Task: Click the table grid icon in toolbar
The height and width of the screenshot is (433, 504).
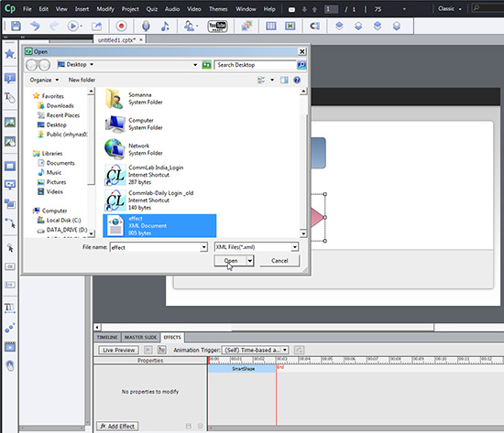Action: click(270, 26)
